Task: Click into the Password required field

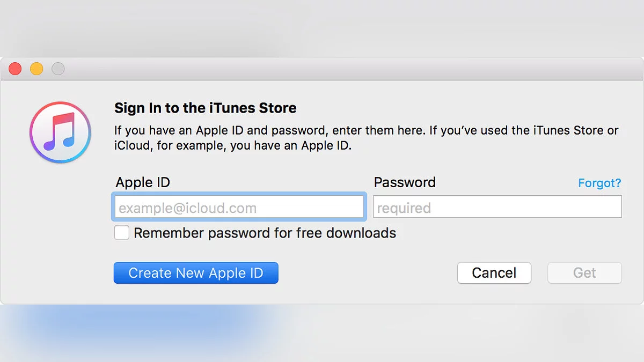Action: click(x=497, y=208)
